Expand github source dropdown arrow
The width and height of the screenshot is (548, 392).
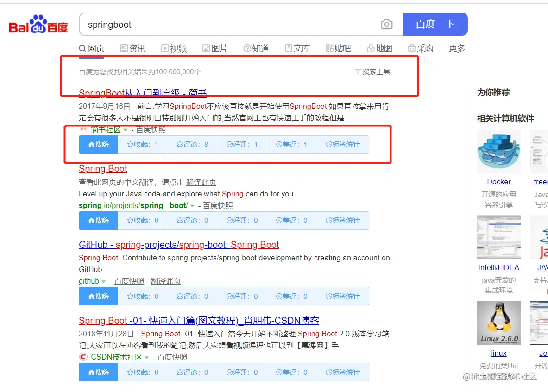pyautogui.click(x=103, y=282)
